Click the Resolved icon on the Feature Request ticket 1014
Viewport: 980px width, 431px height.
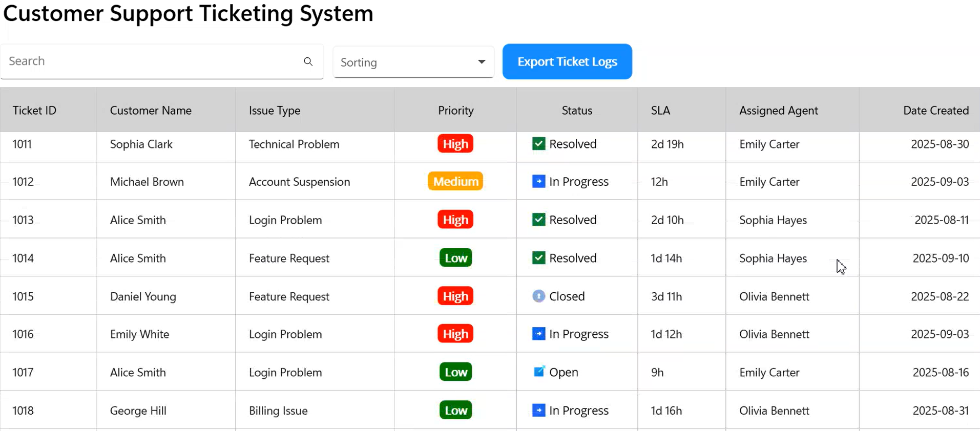(x=538, y=258)
